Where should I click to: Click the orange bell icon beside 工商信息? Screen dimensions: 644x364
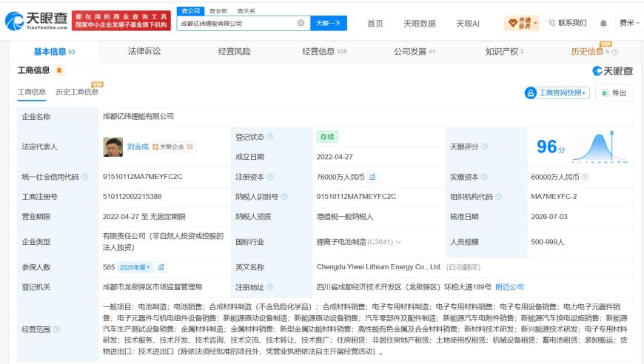59,70
